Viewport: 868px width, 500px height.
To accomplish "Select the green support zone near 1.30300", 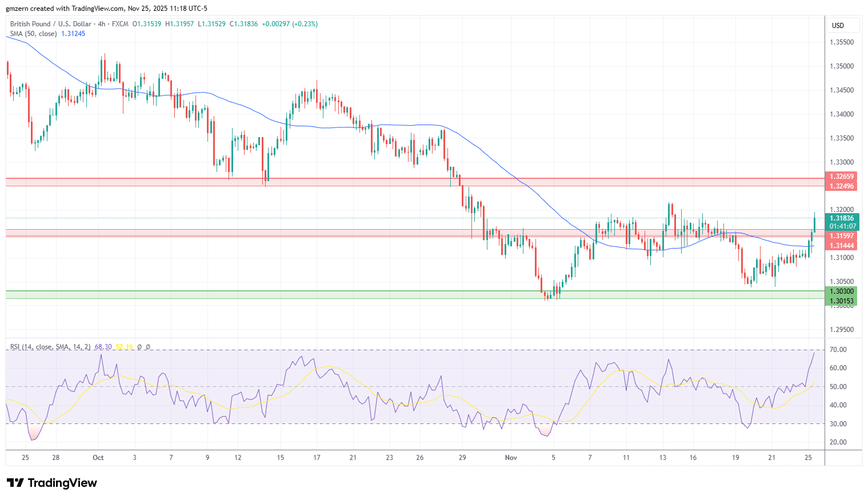I will [415, 294].
